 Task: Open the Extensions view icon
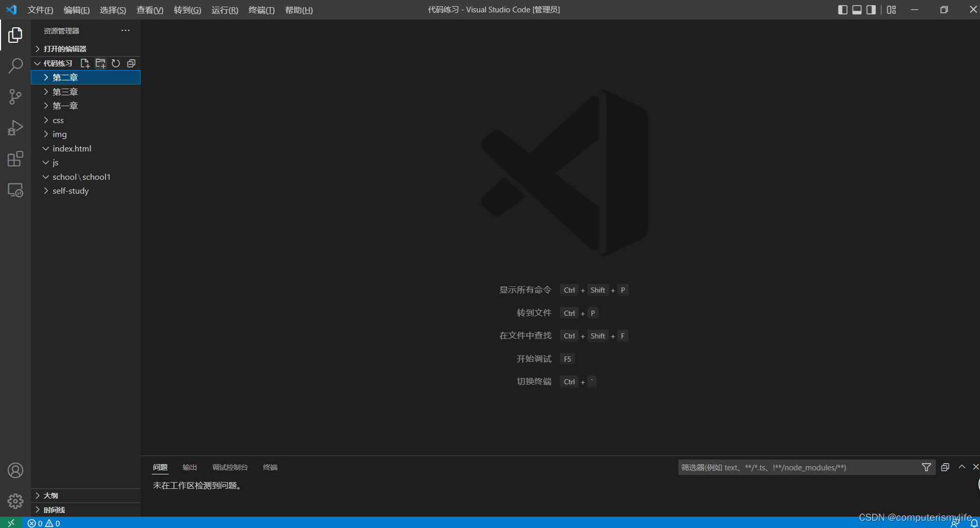(15, 159)
